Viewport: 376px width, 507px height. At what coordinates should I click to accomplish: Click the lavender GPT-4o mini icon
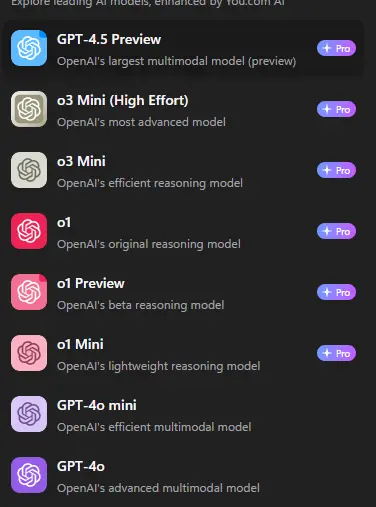pyautogui.click(x=29, y=414)
